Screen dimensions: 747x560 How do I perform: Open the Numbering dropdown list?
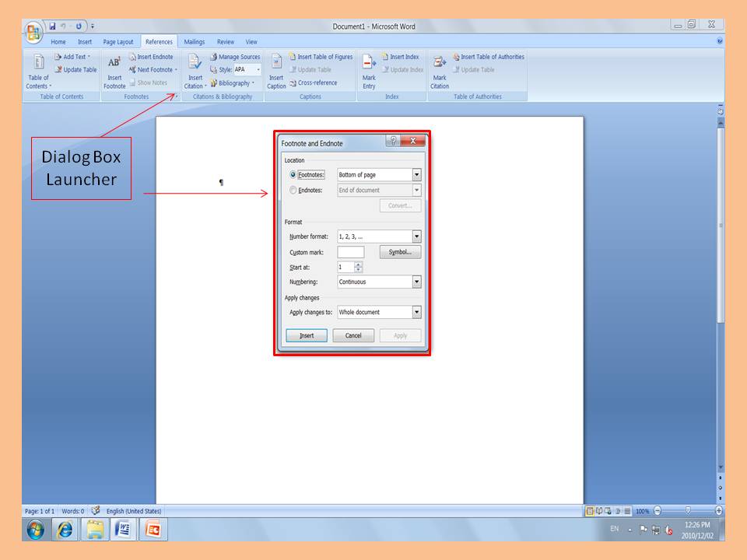(416, 282)
